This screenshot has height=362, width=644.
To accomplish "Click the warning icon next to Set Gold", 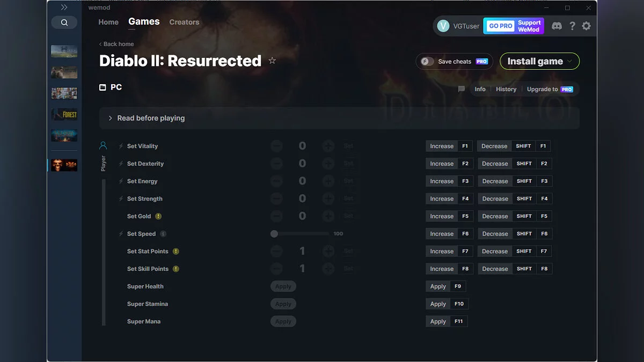I will point(159,216).
